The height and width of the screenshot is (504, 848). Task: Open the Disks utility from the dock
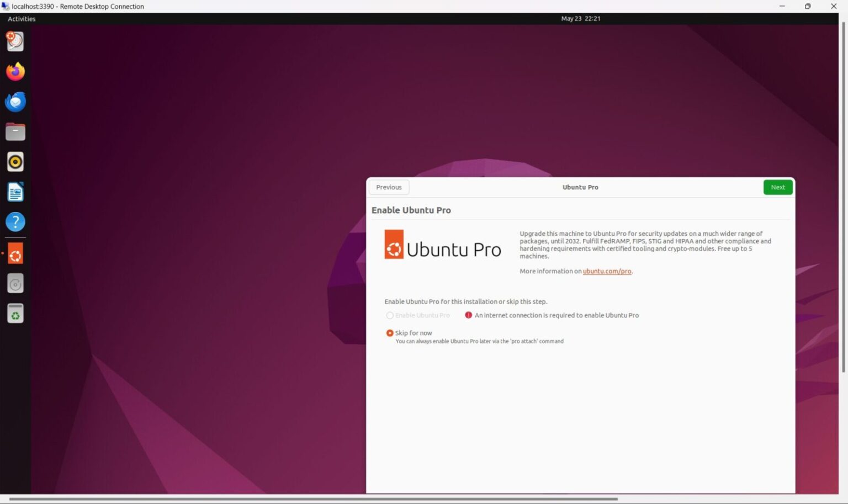click(15, 283)
